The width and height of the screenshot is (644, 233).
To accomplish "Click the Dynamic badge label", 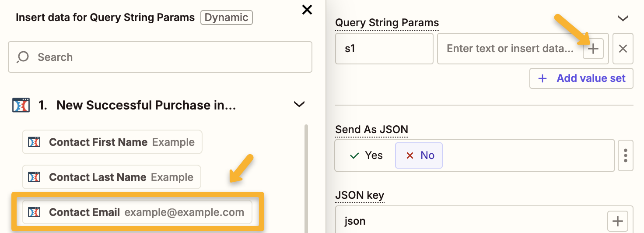I will (x=226, y=18).
